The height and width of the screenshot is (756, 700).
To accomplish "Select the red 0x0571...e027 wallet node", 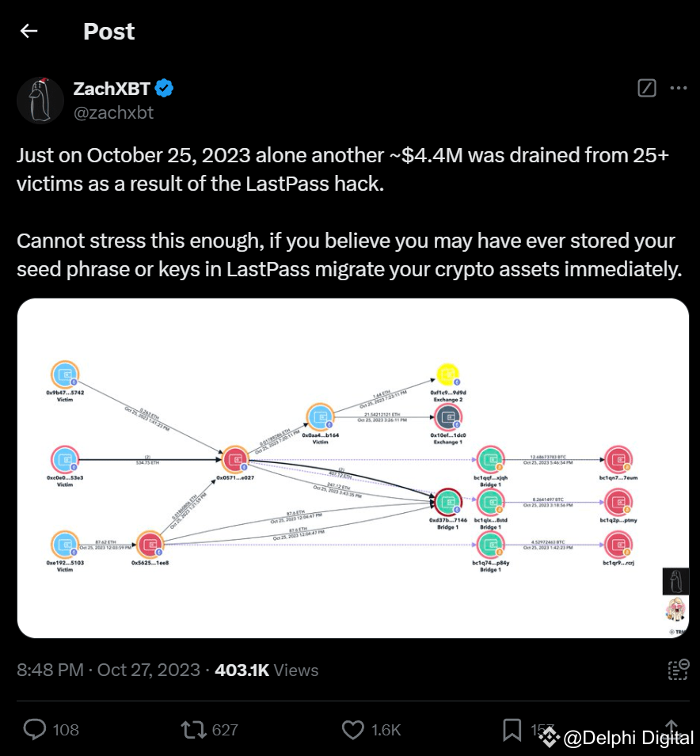I will 235,460.
